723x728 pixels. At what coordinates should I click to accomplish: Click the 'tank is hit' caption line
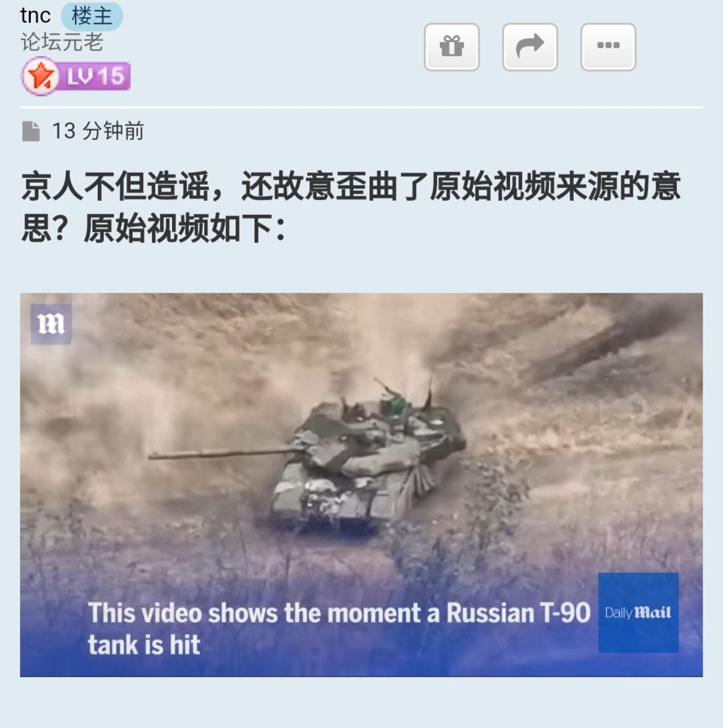[144, 645]
